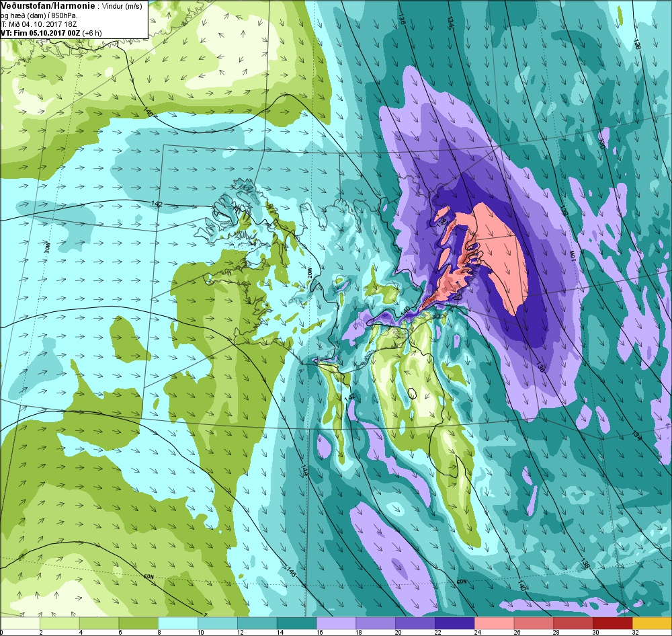
Task: Select the 28–30 m/s legend color swatch
Action: [x=573, y=623]
